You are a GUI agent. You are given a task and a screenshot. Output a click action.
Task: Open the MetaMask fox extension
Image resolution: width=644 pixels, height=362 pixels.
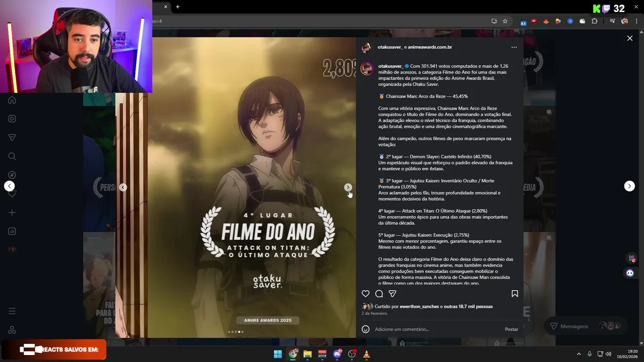pos(546,21)
